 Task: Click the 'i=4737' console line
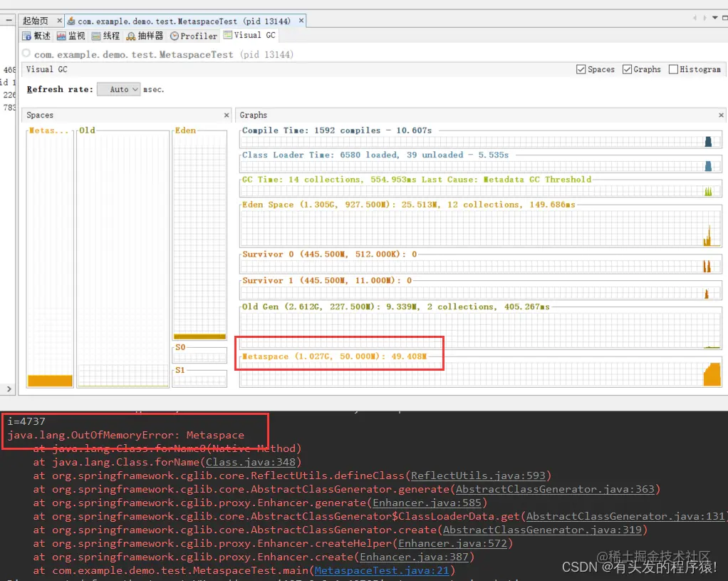coord(26,421)
